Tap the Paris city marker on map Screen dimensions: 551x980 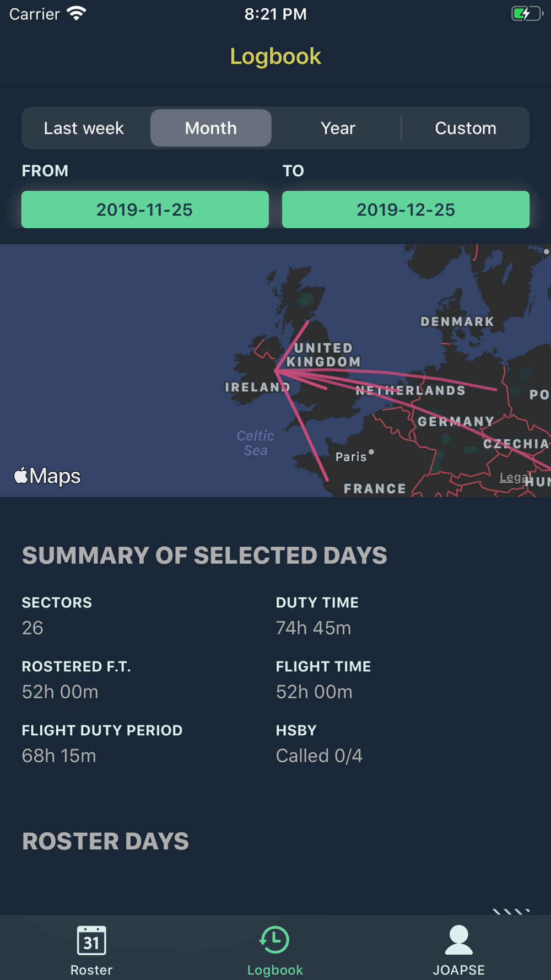point(371,452)
